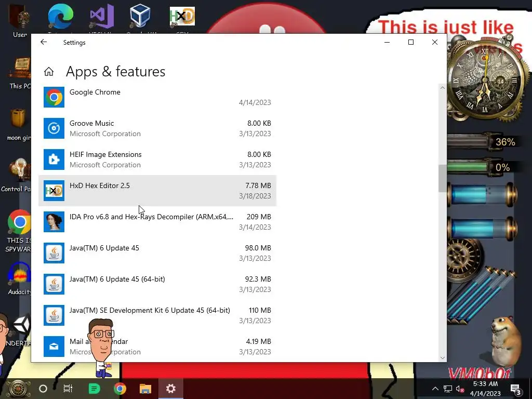The height and width of the screenshot is (399, 532).
Task: Select the Java 6 Update 45 (64-bit) icon
Action: [54, 284]
